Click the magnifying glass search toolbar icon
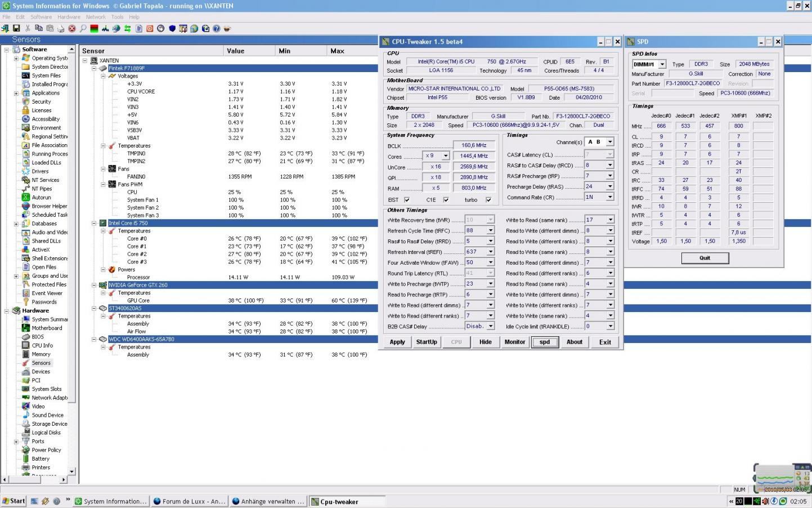The image size is (812, 508). 83,28
